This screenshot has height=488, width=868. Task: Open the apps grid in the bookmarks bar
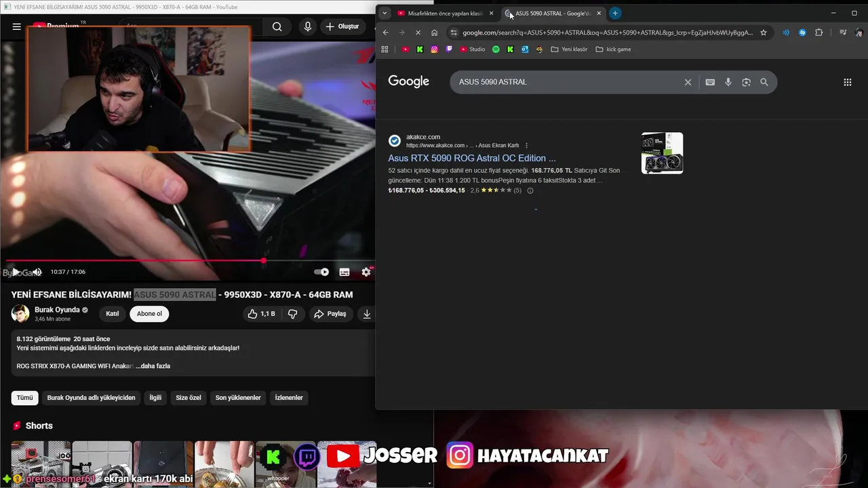point(384,49)
